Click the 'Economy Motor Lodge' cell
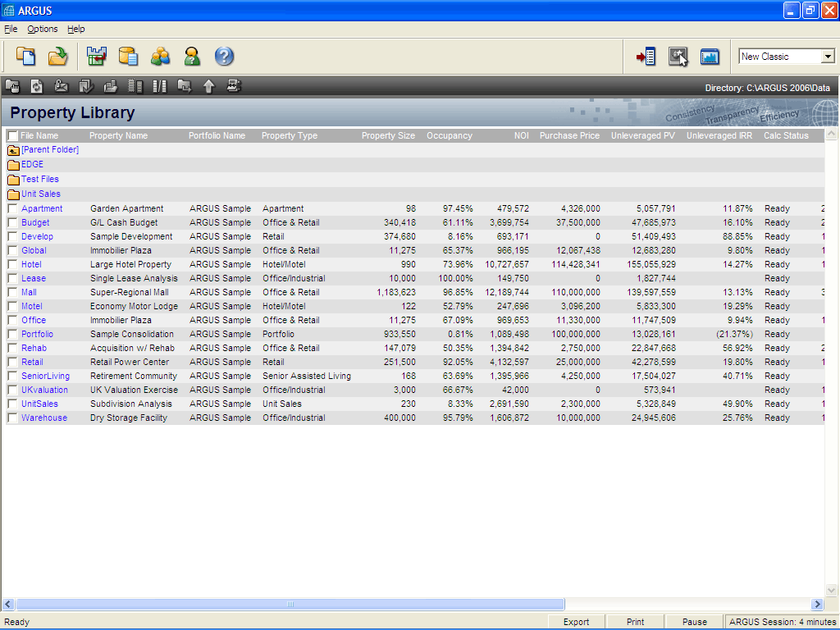The height and width of the screenshot is (630, 840). (134, 306)
